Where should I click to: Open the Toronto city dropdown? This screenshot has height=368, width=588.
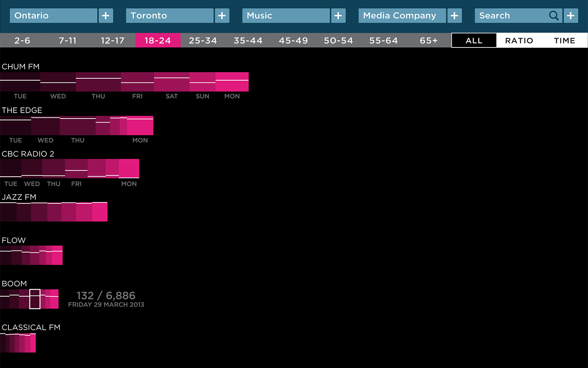(x=170, y=16)
